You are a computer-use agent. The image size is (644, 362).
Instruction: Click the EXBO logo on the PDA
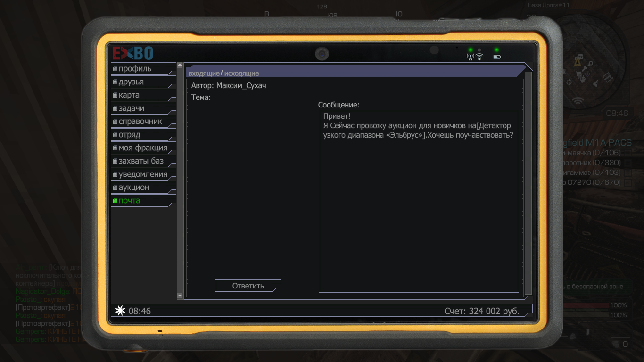pos(132,53)
